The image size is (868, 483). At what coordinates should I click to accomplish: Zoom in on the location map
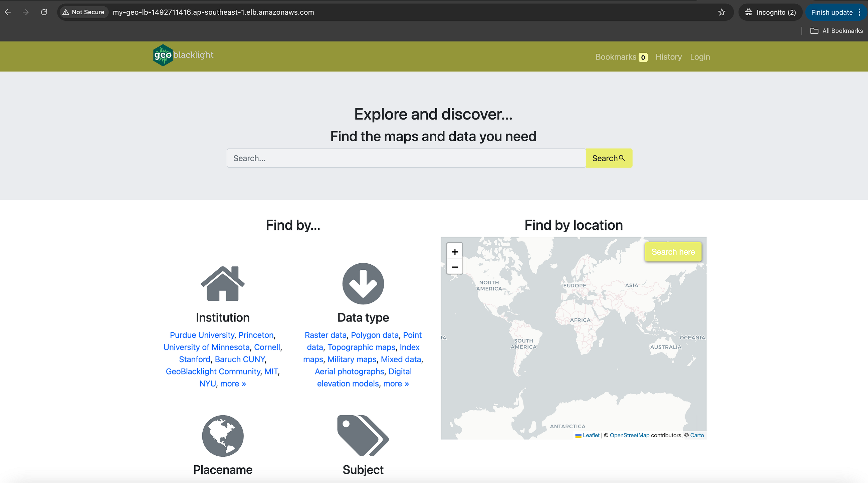[455, 252]
